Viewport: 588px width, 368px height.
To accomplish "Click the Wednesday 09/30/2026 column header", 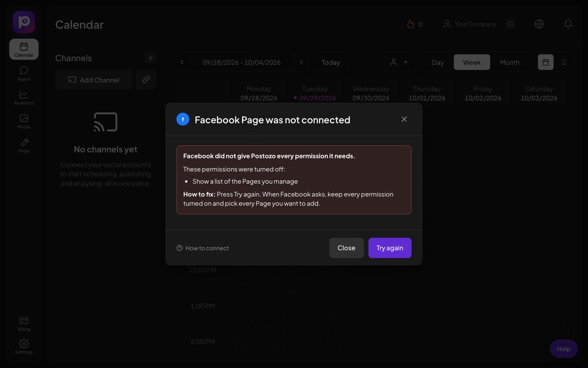I will pyautogui.click(x=371, y=93).
